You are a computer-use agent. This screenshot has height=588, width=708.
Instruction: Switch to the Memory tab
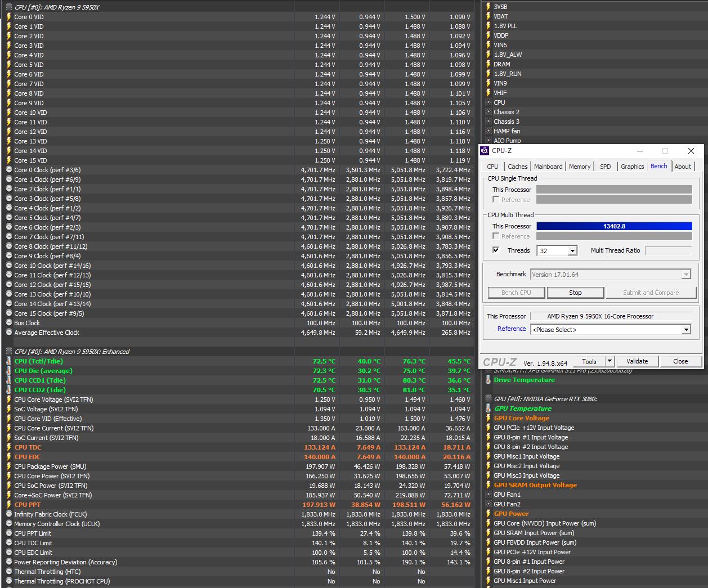click(580, 167)
